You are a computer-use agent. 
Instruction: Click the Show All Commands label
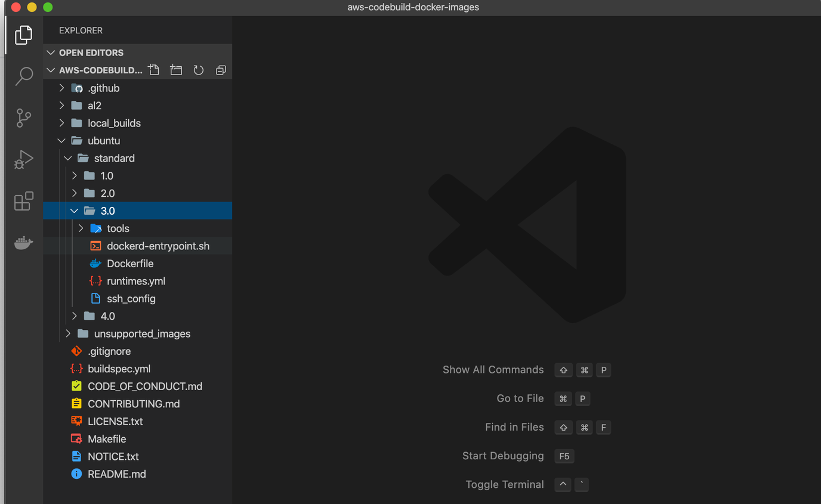tap(493, 370)
